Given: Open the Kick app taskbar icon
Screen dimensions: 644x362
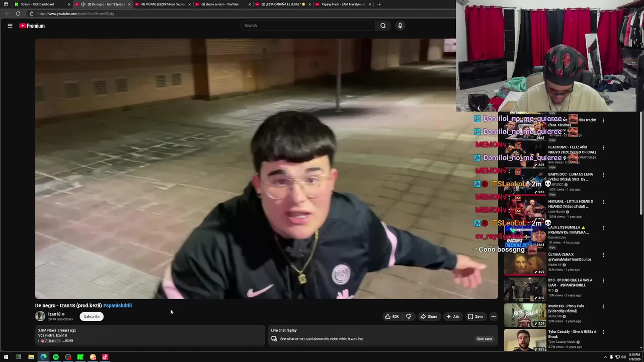Looking at the screenshot, I should 80,357.
